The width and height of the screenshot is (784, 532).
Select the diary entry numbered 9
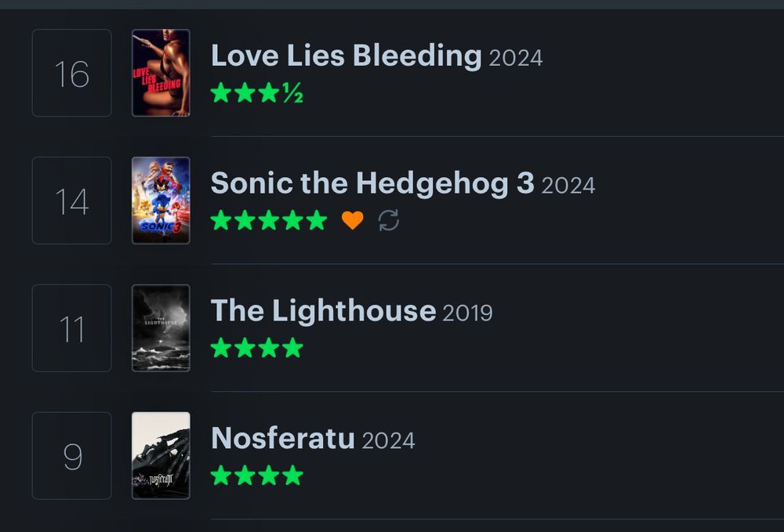click(x=71, y=455)
